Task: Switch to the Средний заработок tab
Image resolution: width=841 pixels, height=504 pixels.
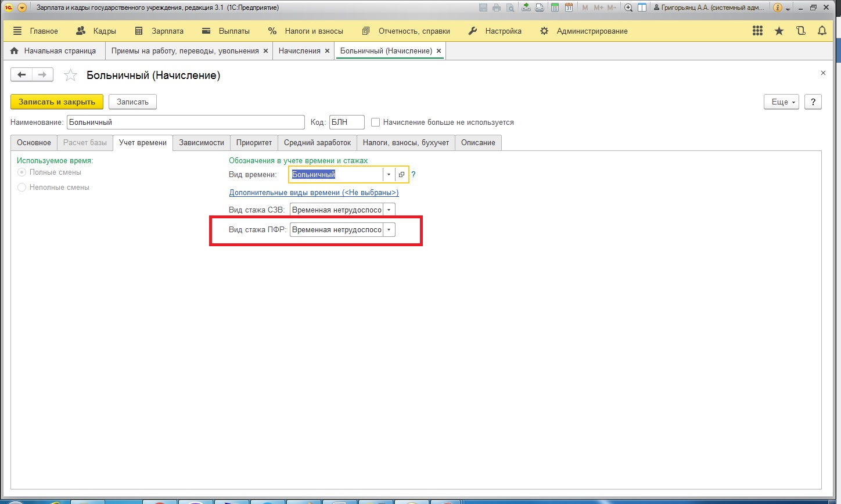Action: (317, 142)
